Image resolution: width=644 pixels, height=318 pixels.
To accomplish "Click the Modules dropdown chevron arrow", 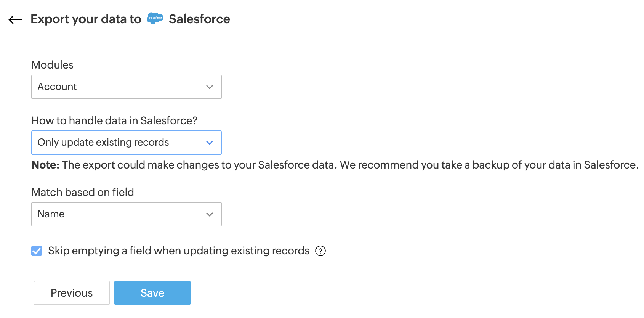I will (209, 87).
